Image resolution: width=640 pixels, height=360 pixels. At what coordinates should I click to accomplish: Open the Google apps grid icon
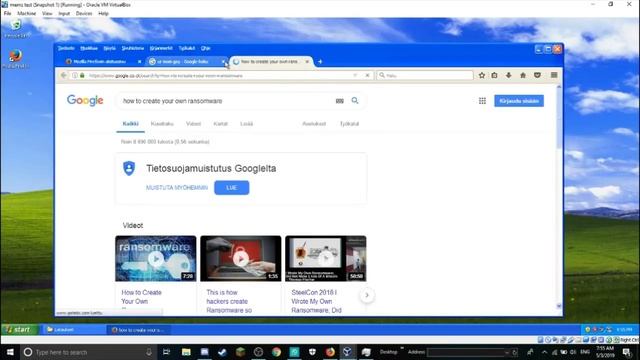[482, 101]
